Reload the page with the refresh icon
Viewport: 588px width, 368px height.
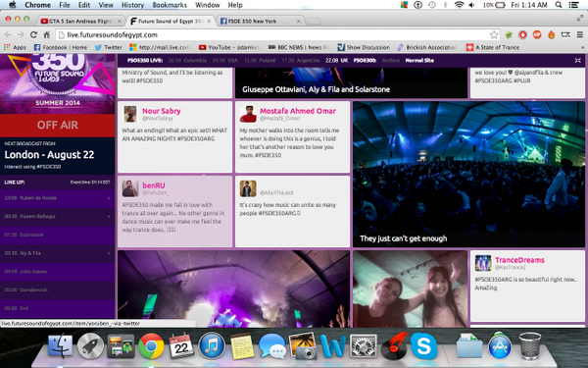pos(33,35)
